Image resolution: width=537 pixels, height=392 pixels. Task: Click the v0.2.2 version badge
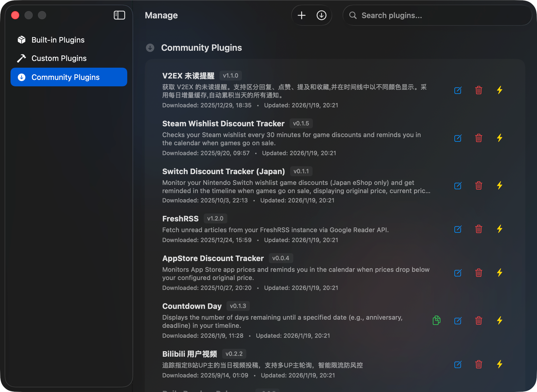(x=234, y=354)
